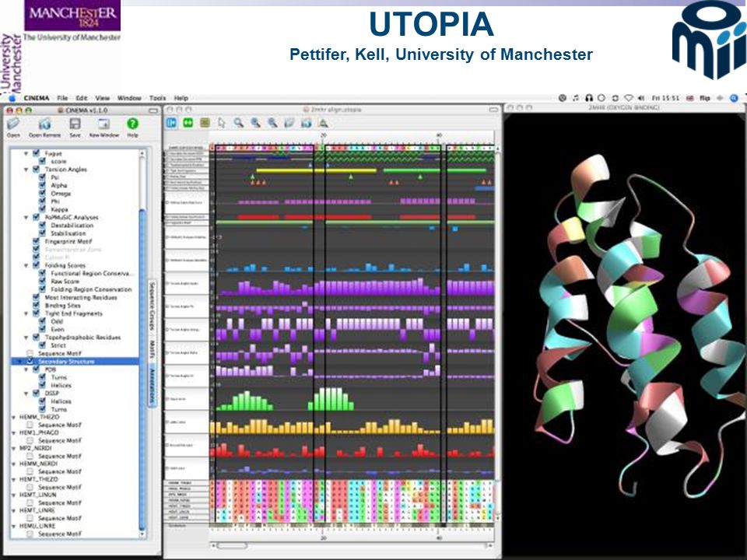Open the Window menu
This screenshot has width=747, height=560.
click(x=129, y=98)
